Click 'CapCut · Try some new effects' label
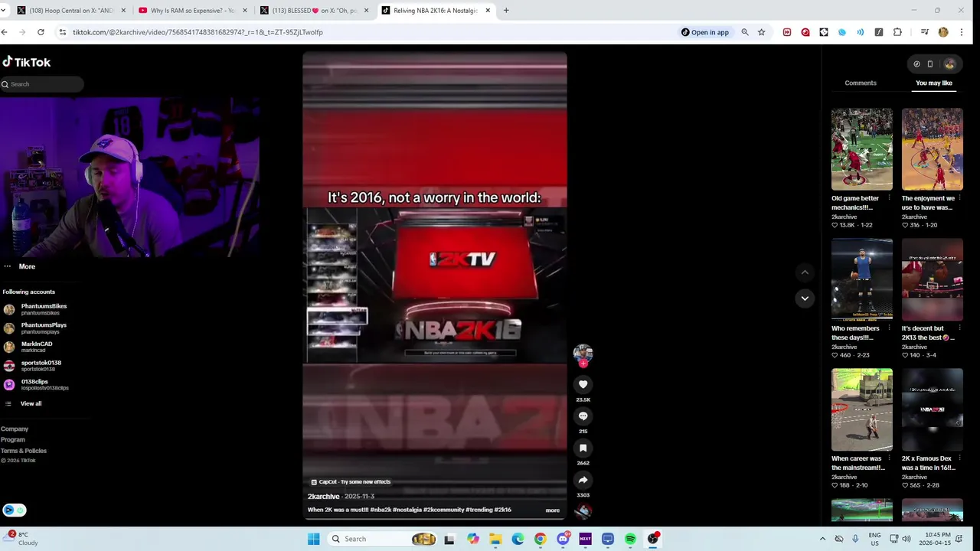This screenshot has width=980, height=551. pyautogui.click(x=351, y=482)
